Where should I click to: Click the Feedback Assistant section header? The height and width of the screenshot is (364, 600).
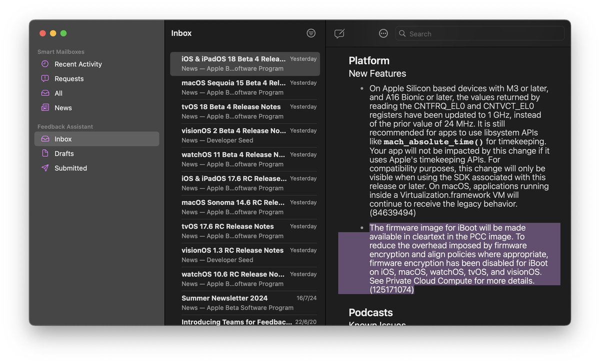point(65,127)
